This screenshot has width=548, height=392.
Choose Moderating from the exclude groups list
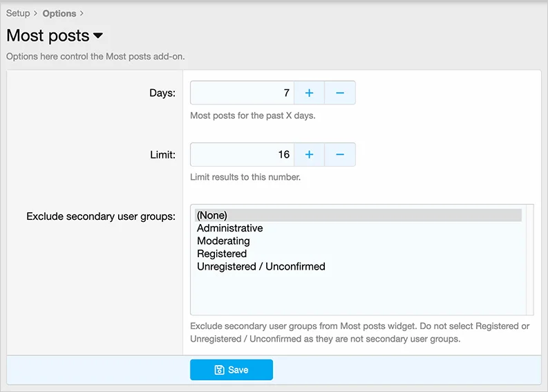tap(223, 241)
